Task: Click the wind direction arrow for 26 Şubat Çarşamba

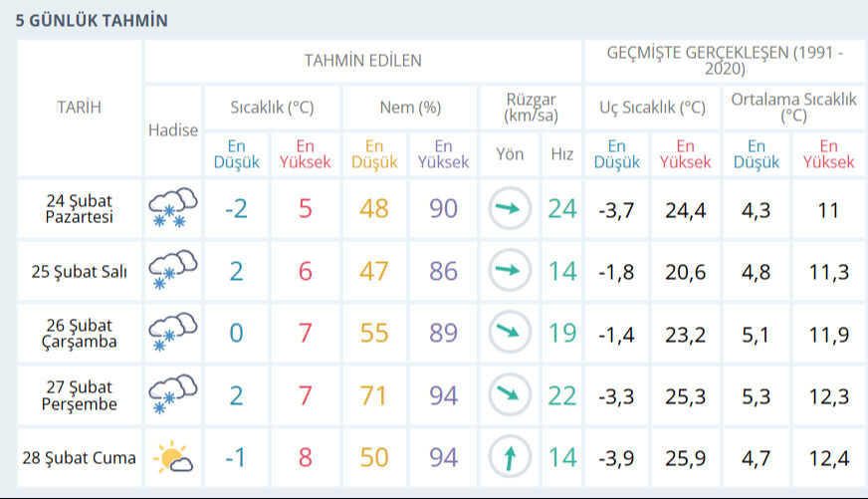Action: pos(510,333)
